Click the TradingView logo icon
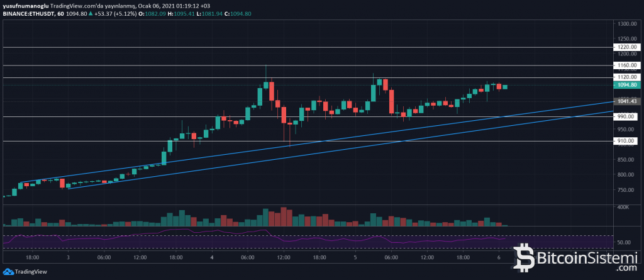This screenshot has height=280, width=644. click(x=8, y=272)
